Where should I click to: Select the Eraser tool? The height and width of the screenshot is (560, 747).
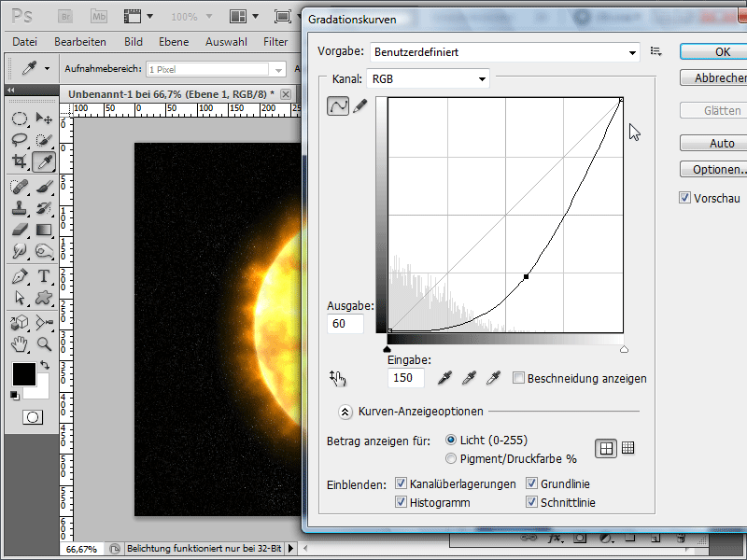19,230
